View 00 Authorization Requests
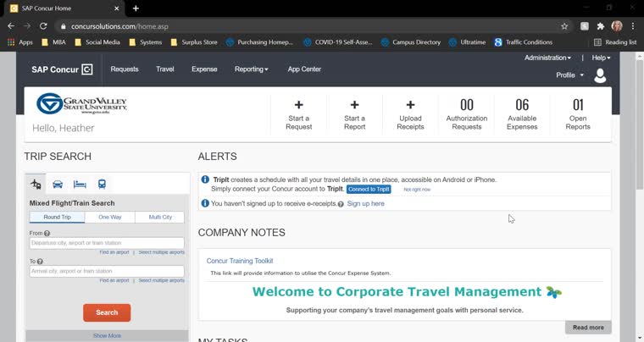The image size is (644, 342). 467,114
